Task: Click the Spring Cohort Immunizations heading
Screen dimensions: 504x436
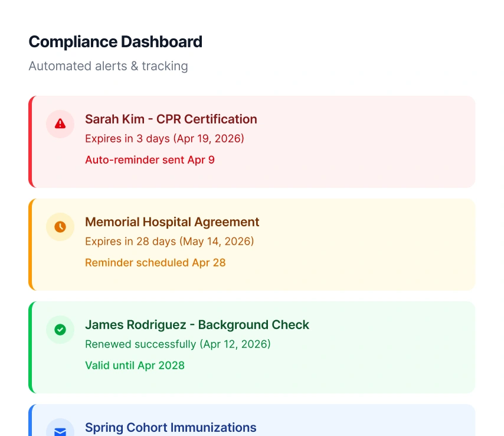Action: tap(171, 428)
